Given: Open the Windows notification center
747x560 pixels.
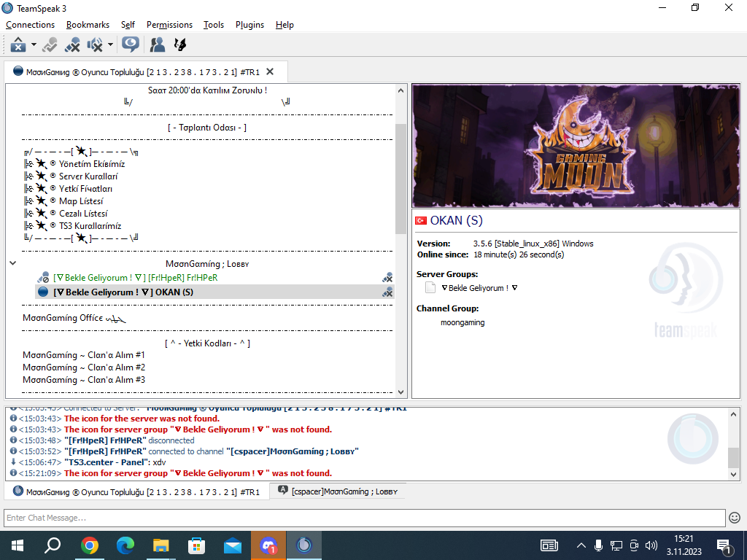Looking at the screenshot, I should [x=724, y=545].
